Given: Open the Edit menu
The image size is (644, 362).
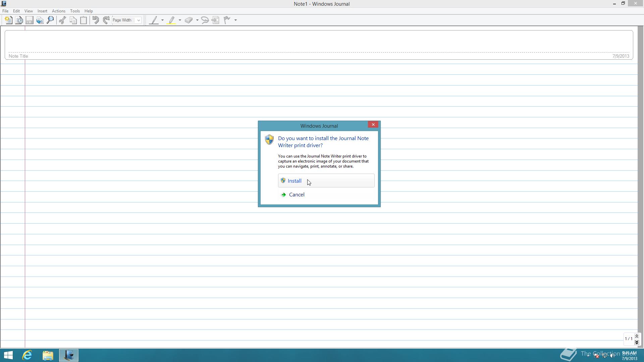Looking at the screenshot, I should 16,11.
